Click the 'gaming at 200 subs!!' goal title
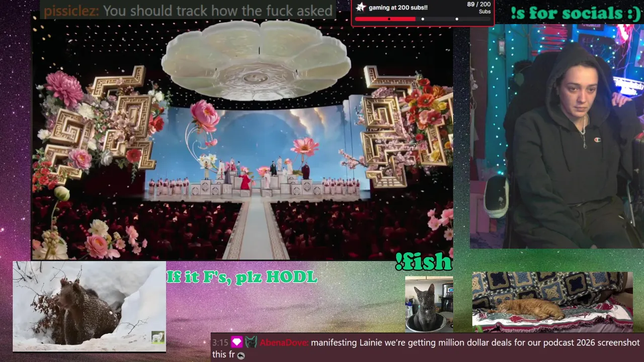The width and height of the screenshot is (644, 362). [398, 8]
